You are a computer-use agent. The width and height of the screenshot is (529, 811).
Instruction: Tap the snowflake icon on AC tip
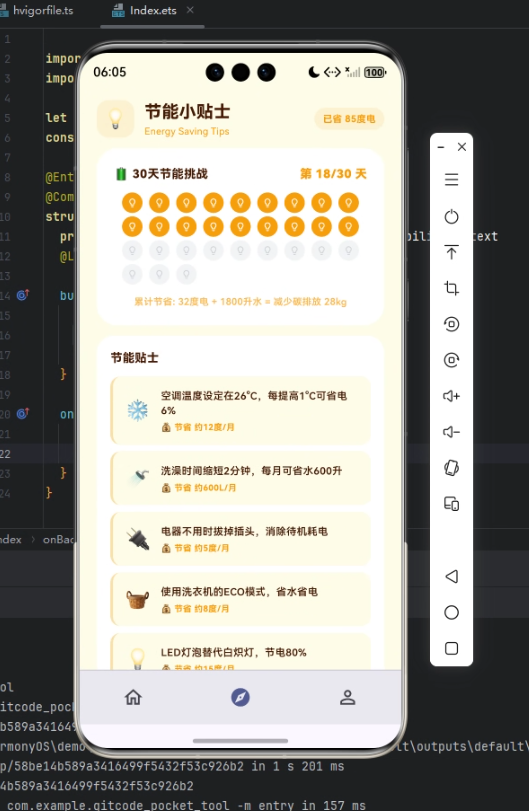pos(138,410)
